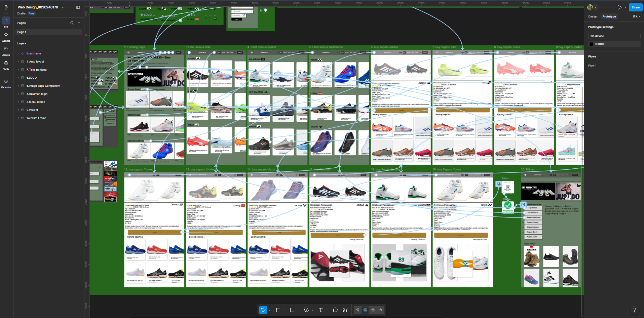Open the Agents sidebar panel
The image size is (644, 318).
6,37
